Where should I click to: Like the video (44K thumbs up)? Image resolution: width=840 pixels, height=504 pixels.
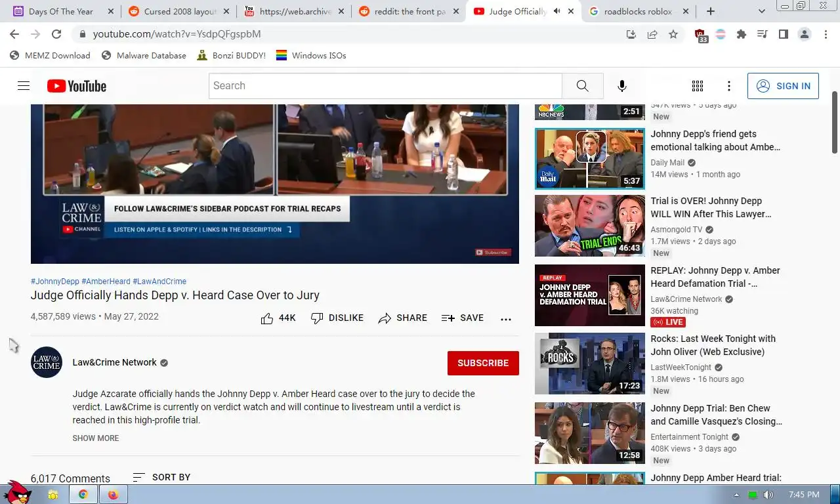pos(278,318)
